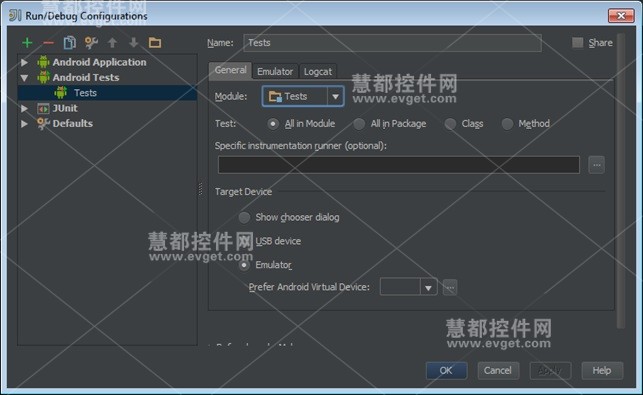
Task: Click the Copy Configuration icon
Action: 70,42
